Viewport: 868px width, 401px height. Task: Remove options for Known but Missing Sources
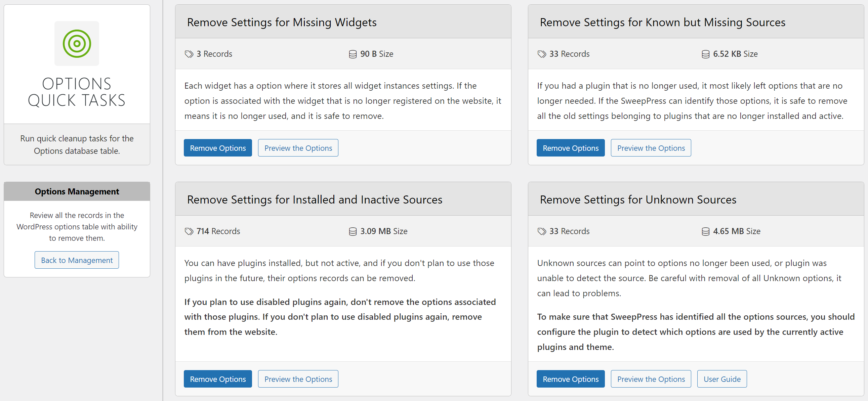571,148
